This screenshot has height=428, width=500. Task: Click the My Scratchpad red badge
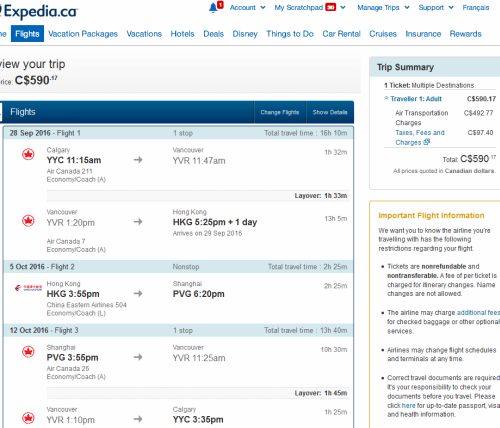[x=330, y=7]
